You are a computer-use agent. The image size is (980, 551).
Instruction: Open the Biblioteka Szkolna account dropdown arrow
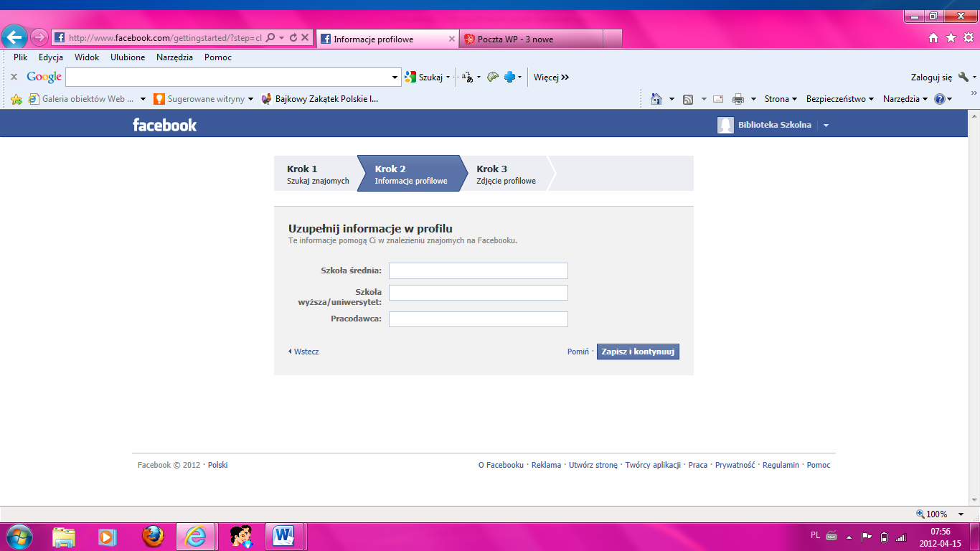(826, 126)
